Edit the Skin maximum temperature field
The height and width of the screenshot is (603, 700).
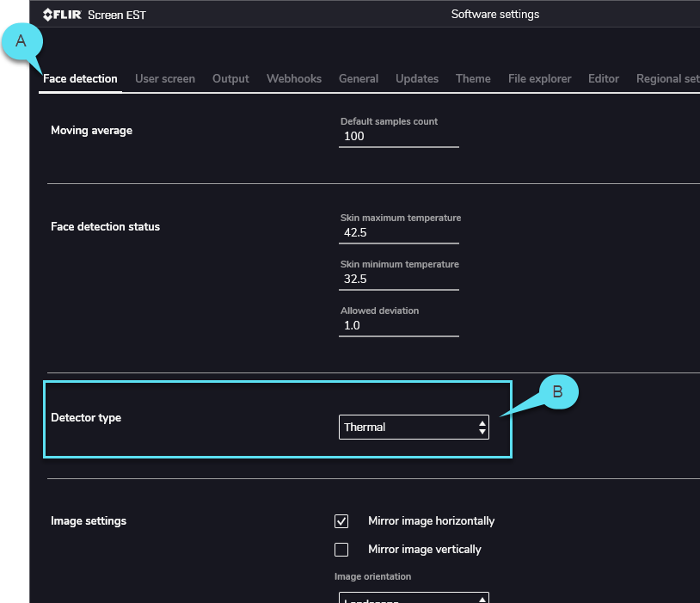398,233
